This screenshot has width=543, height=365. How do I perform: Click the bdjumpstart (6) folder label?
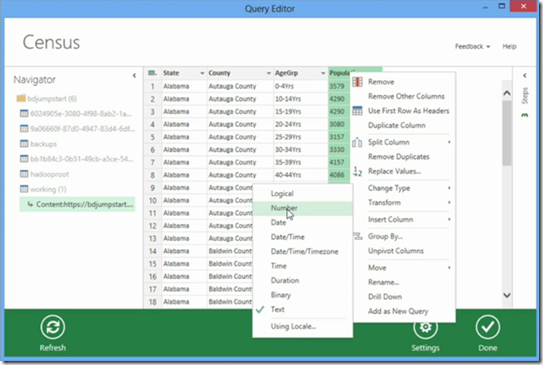pyautogui.click(x=52, y=99)
